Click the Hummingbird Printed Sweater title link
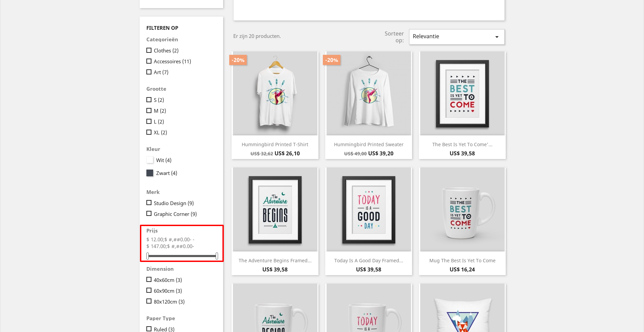The image size is (644, 332). (369, 145)
